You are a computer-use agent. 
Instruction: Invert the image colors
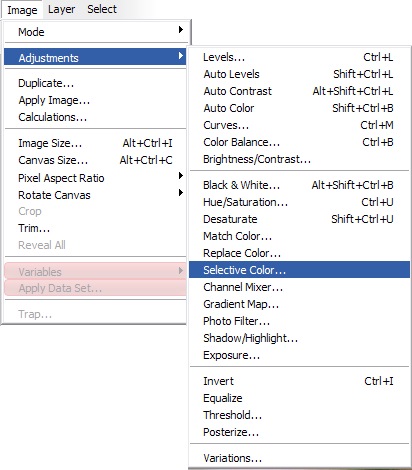coord(299,381)
